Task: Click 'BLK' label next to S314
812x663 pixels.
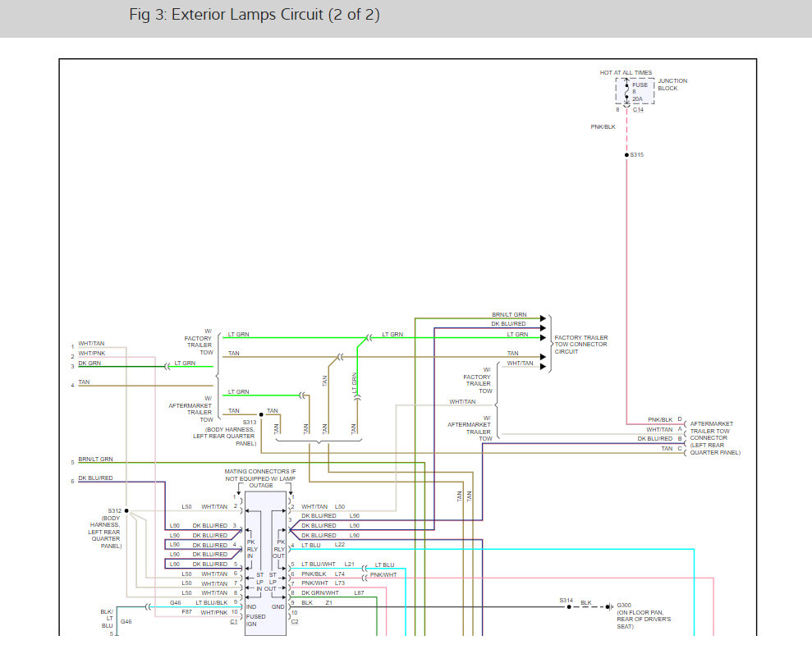Action: tap(585, 603)
